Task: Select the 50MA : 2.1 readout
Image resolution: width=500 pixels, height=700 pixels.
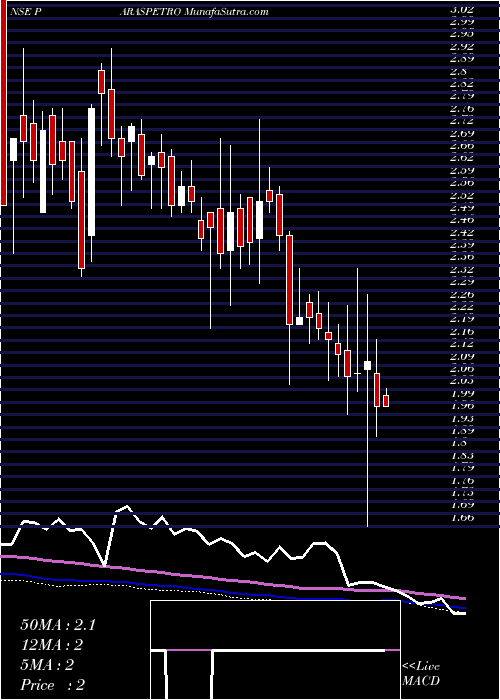Action: coord(58,625)
